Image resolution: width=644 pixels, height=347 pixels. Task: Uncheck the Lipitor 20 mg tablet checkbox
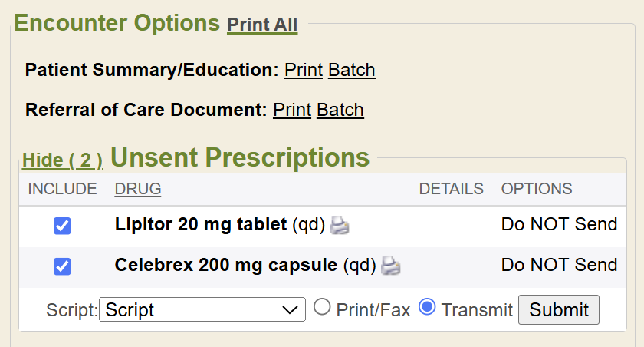tap(62, 226)
